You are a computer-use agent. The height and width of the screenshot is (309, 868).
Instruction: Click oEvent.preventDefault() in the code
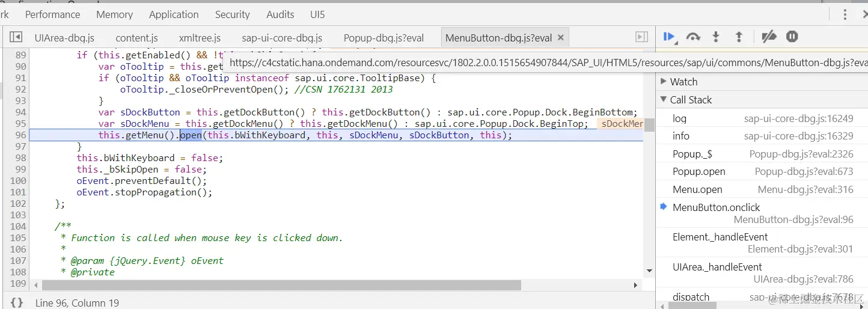[x=141, y=181]
